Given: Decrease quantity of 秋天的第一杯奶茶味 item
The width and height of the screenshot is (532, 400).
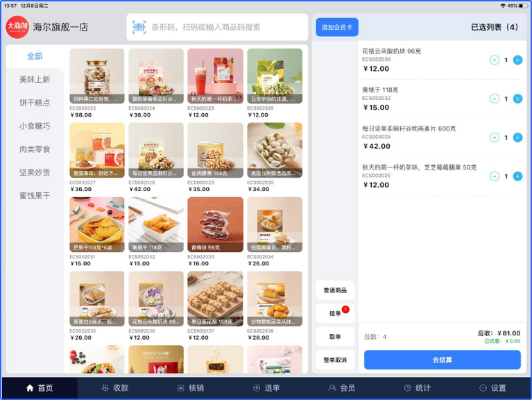Looking at the screenshot, I should tap(495, 176).
